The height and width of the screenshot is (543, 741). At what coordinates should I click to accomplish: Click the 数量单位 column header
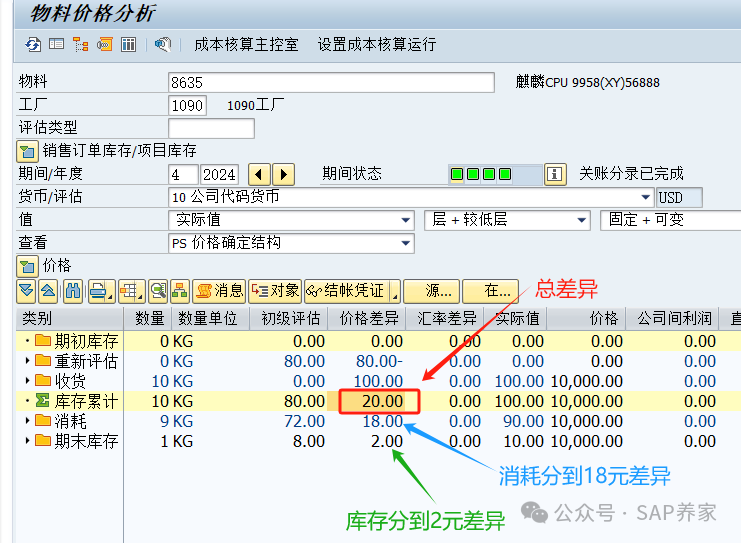click(x=210, y=318)
